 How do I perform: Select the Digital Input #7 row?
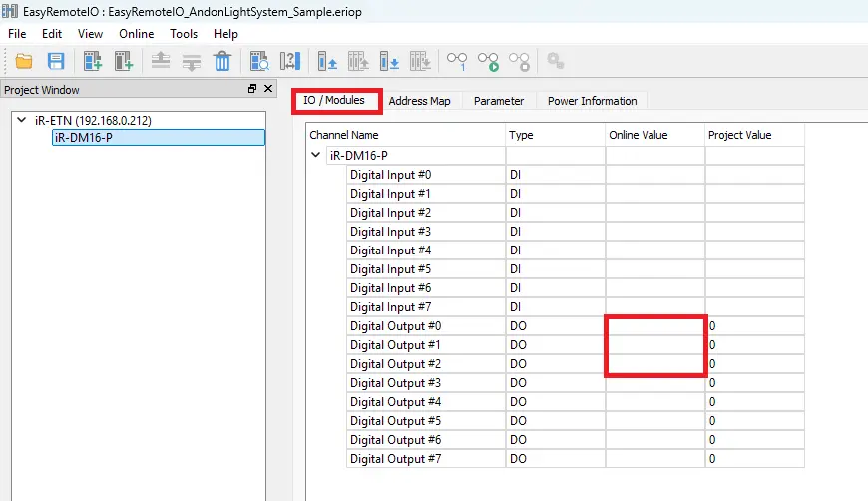click(576, 307)
